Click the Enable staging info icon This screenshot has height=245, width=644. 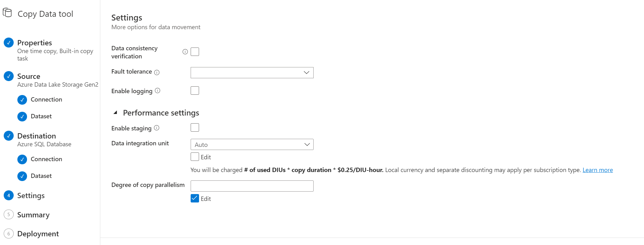[156, 128]
